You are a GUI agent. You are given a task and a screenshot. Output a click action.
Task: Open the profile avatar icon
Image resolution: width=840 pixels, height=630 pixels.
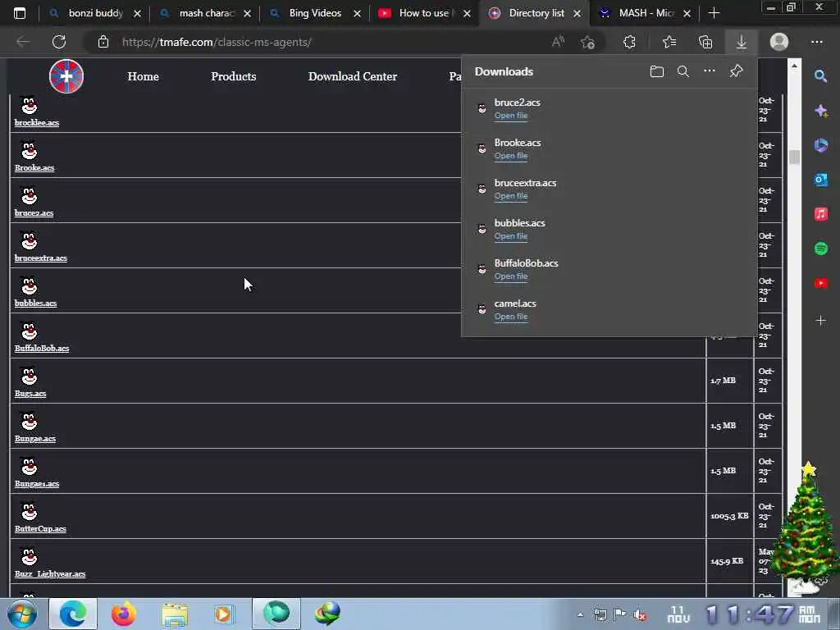click(779, 42)
